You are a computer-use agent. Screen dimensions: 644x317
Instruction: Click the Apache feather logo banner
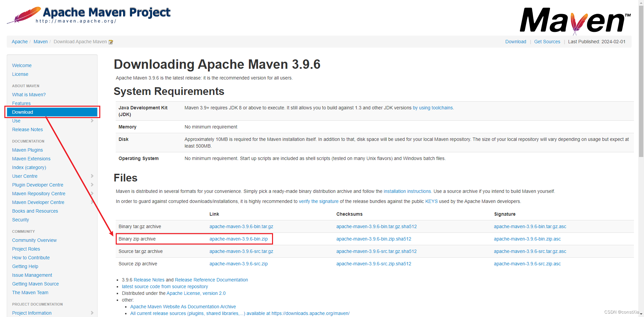coord(89,15)
